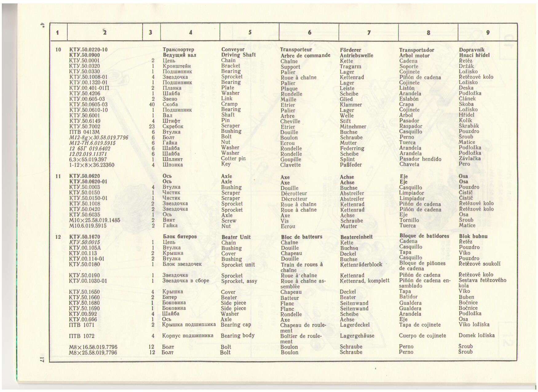Click the 'Sprocket unit' text
538x392 pixels.
coord(238,265)
